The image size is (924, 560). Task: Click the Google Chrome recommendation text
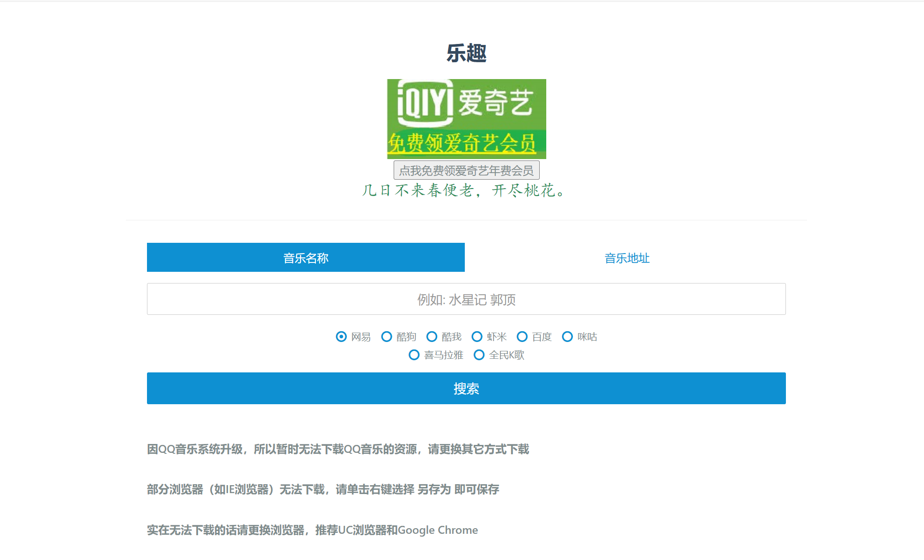pos(312,530)
